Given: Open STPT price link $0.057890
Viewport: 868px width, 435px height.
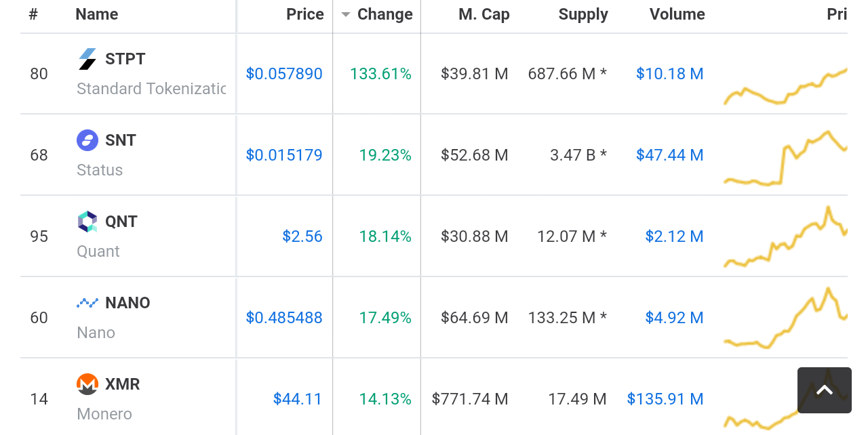Looking at the screenshot, I should pyautogui.click(x=284, y=74).
